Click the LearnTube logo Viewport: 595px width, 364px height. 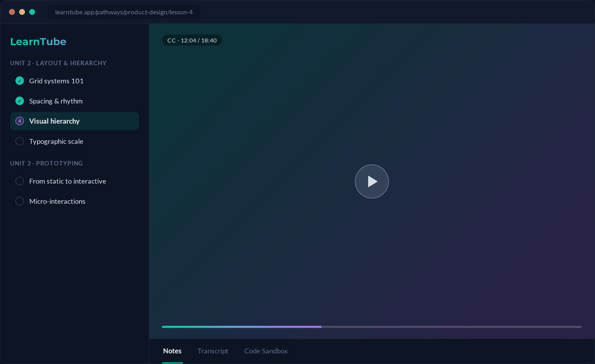(x=38, y=42)
